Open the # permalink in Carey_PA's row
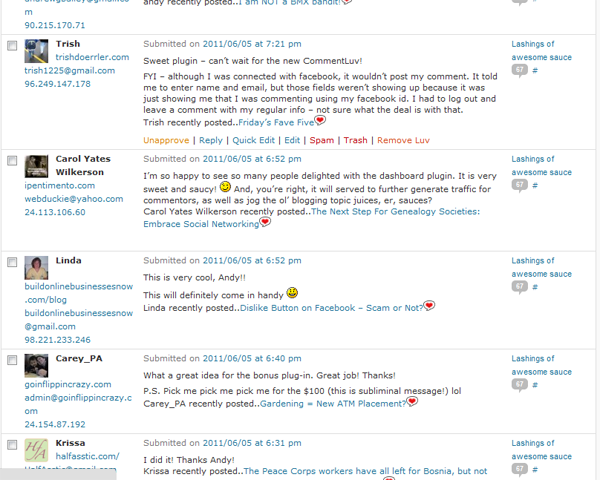Viewport: 600px width, 480px height. (x=535, y=385)
